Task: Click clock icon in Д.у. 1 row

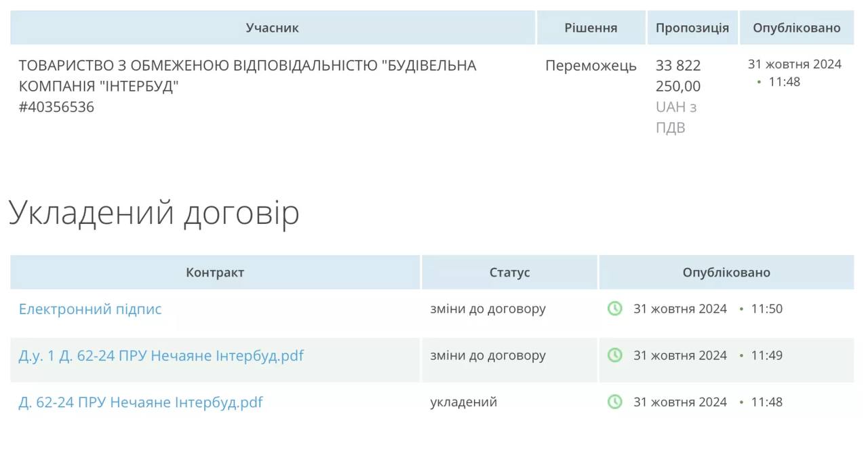Action: [614, 355]
